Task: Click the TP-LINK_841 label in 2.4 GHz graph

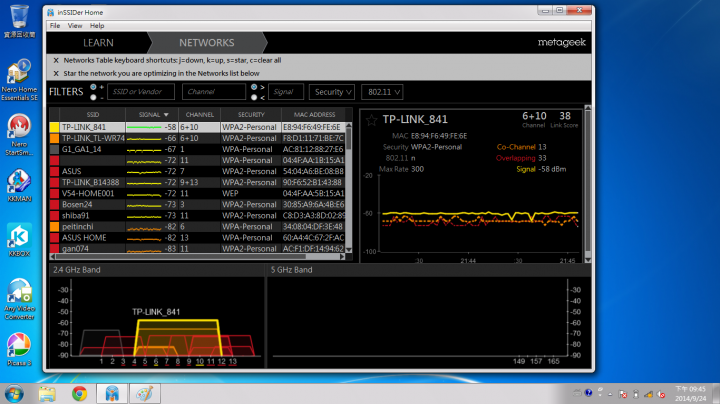Action: click(x=156, y=312)
